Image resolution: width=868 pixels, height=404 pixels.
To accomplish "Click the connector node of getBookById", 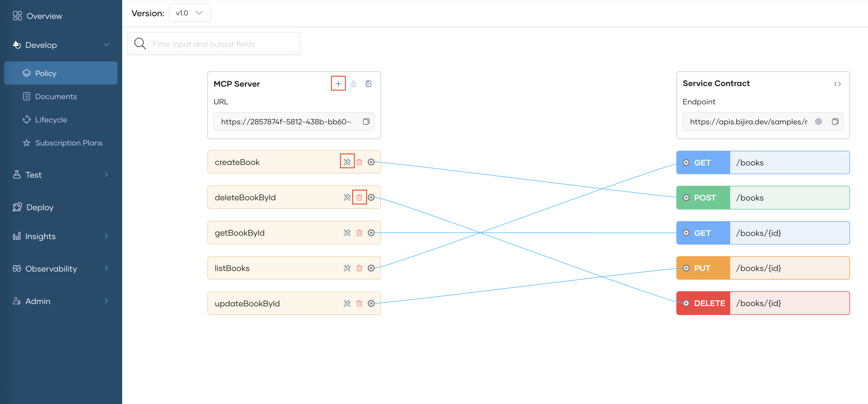I will pos(371,233).
